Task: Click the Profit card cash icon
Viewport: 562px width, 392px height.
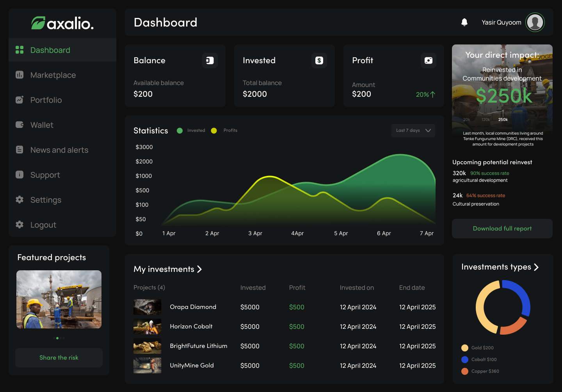Action: click(429, 60)
